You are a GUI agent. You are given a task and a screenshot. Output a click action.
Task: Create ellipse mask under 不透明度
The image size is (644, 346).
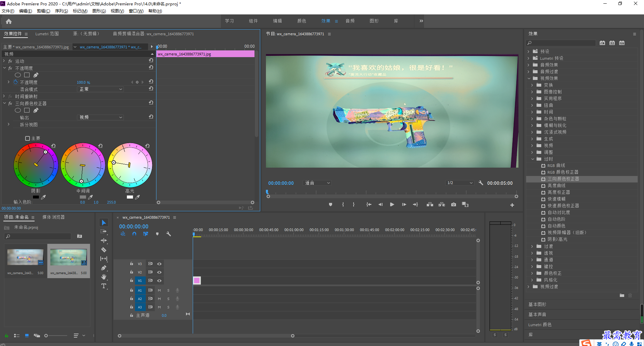pyautogui.click(x=18, y=75)
